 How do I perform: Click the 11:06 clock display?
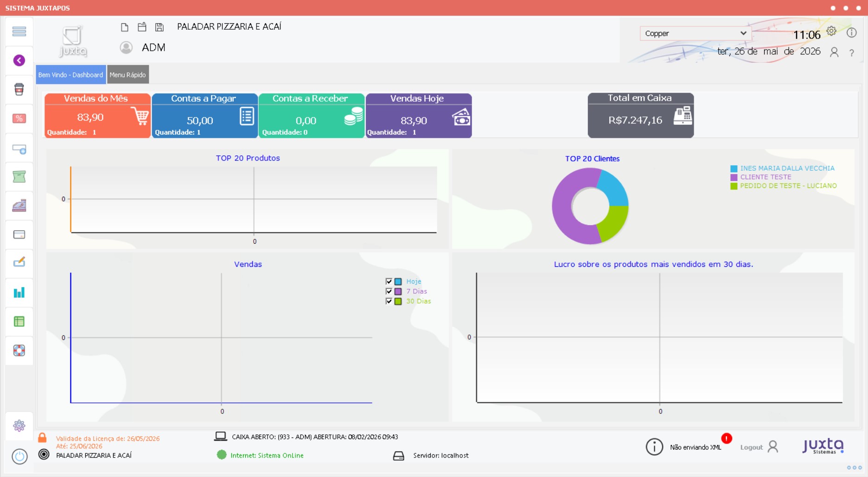tap(807, 35)
